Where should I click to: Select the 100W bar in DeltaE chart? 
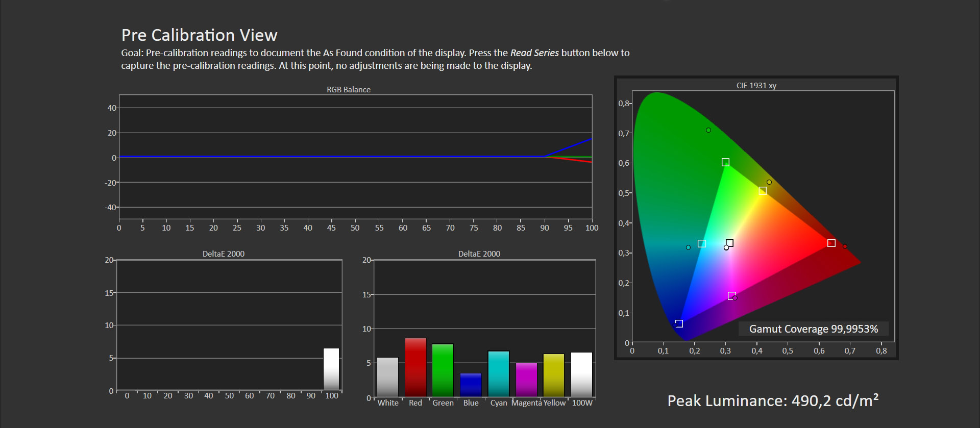(582, 374)
